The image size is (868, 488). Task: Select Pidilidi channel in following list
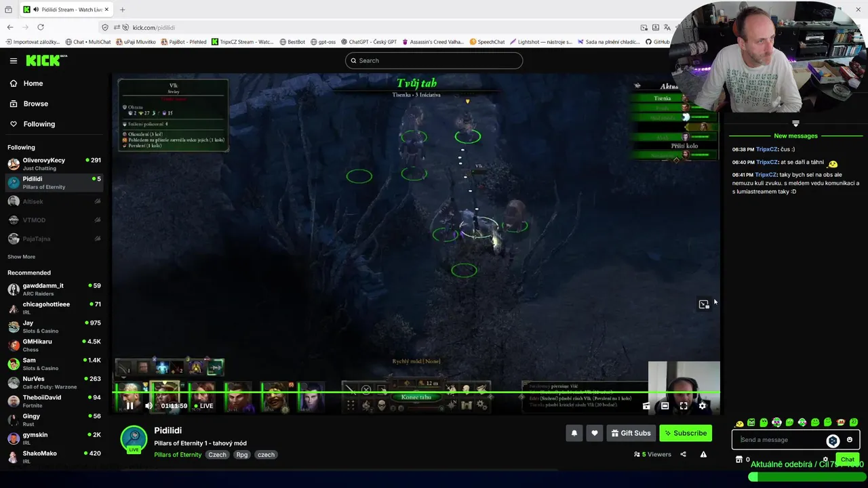tap(56, 182)
